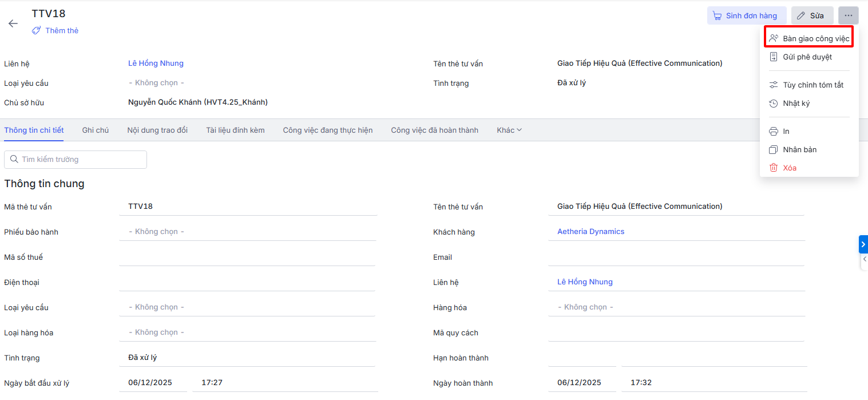Open Tùy chỉnh tóm tắt option
868x400 pixels.
tap(812, 85)
